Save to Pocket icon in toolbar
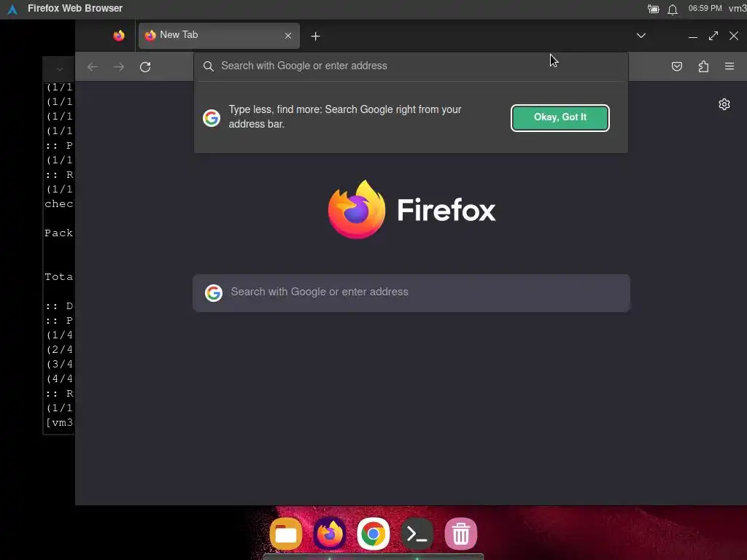This screenshot has width=747, height=560. pyautogui.click(x=676, y=66)
